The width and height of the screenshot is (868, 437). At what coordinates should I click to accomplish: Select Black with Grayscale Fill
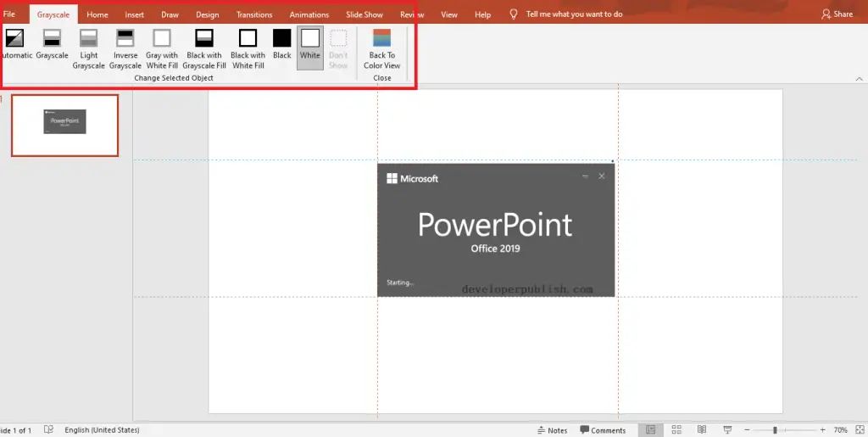(x=204, y=48)
